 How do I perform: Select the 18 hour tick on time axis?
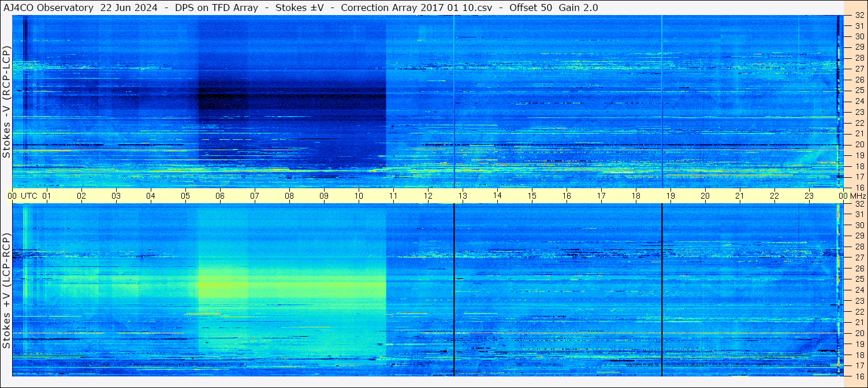636,196
